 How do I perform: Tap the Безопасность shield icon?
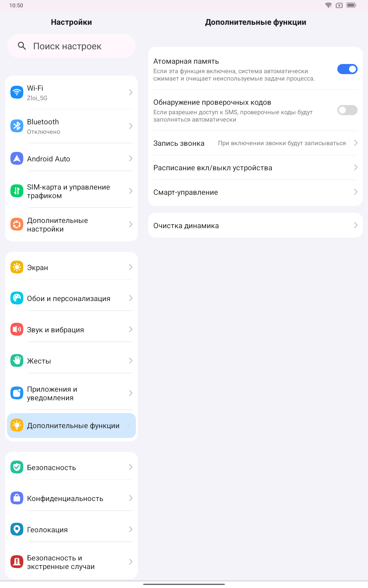(x=17, y=467)
